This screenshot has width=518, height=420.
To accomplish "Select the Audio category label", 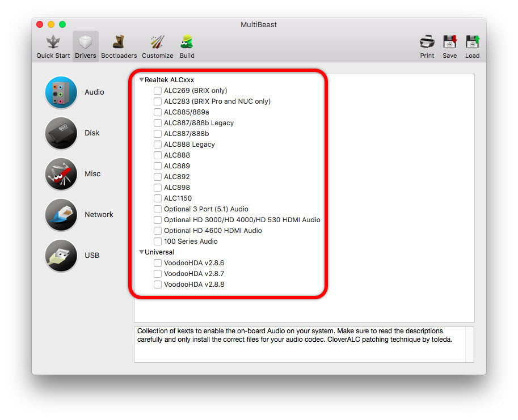I will pos(94,92).
